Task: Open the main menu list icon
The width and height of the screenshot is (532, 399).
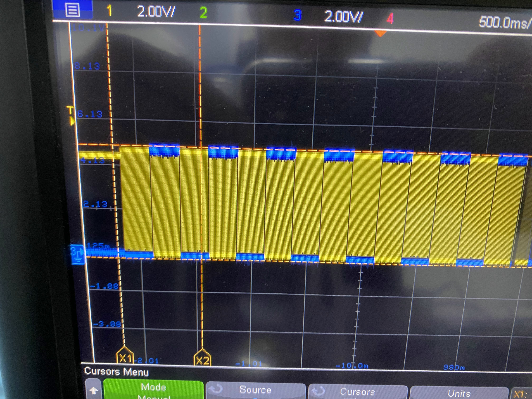Action: coord(72,10)
